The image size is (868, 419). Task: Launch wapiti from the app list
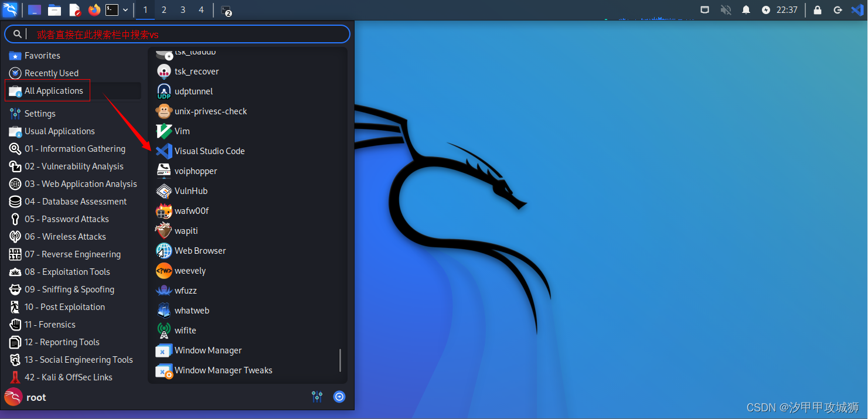click(x=245, y=231)
